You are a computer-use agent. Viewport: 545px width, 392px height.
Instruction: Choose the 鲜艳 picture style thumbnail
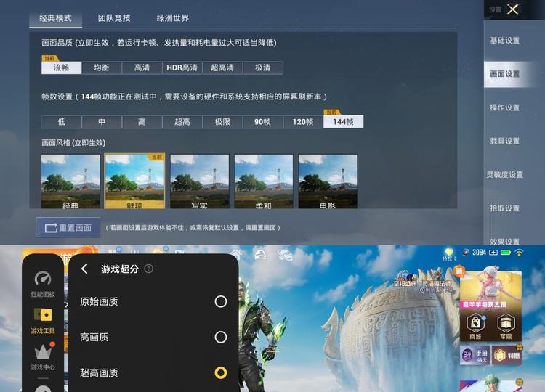tap(135, 181)
